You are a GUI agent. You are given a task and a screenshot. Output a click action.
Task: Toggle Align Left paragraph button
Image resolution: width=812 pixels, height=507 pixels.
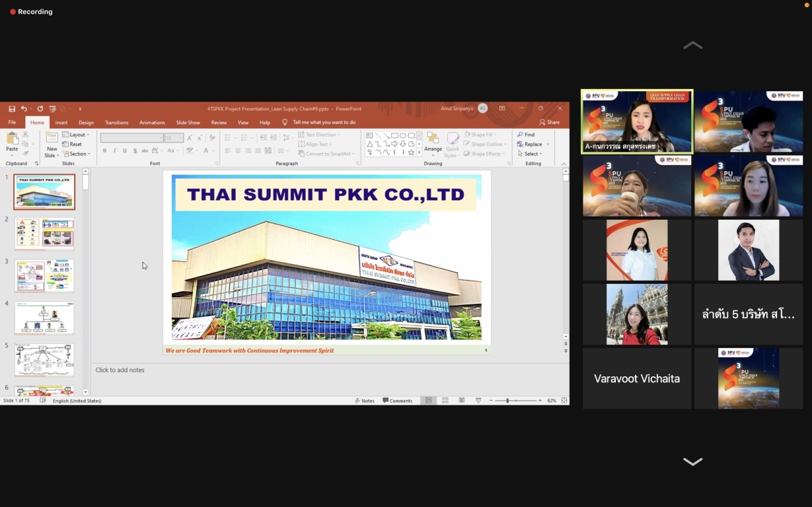click(227, 151)
